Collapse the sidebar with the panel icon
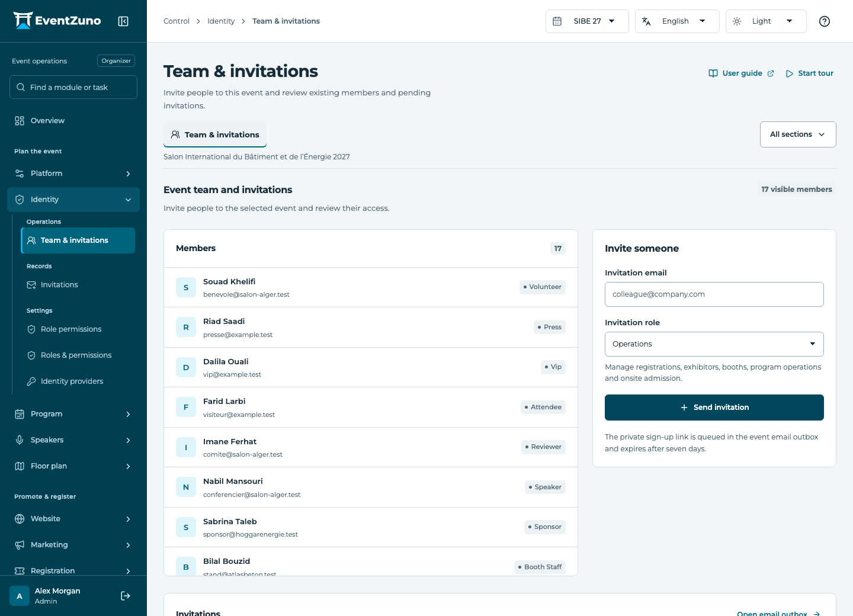Screen dimensions: 853x616 point(123,21)
